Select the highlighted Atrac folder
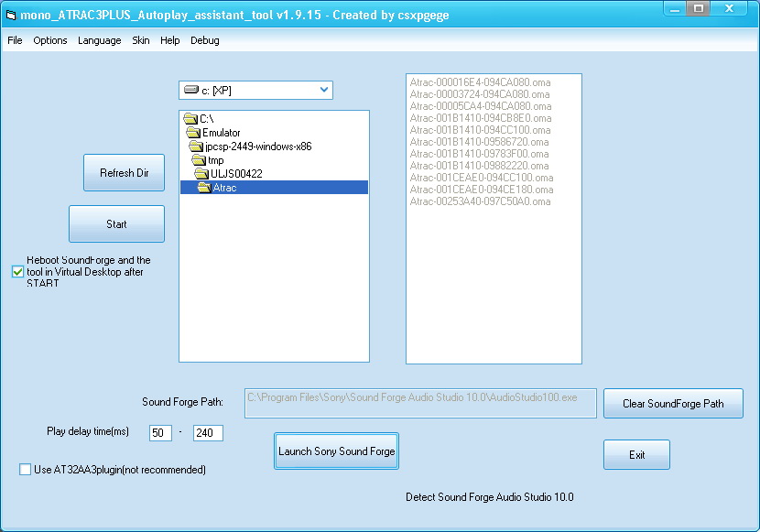 275,188
